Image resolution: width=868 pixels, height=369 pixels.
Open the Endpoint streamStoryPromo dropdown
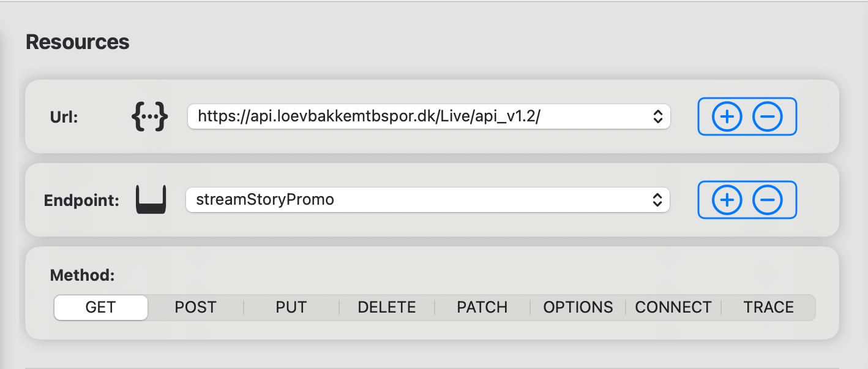pos(427,200)
